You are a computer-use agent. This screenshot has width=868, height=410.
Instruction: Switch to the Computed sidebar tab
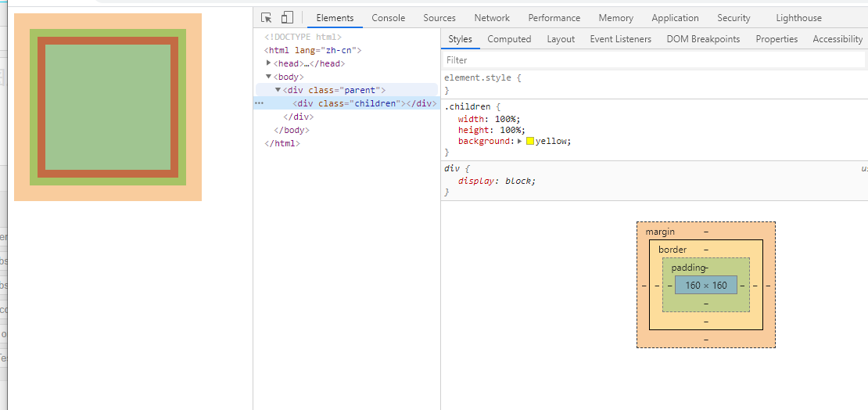[509, 39]
